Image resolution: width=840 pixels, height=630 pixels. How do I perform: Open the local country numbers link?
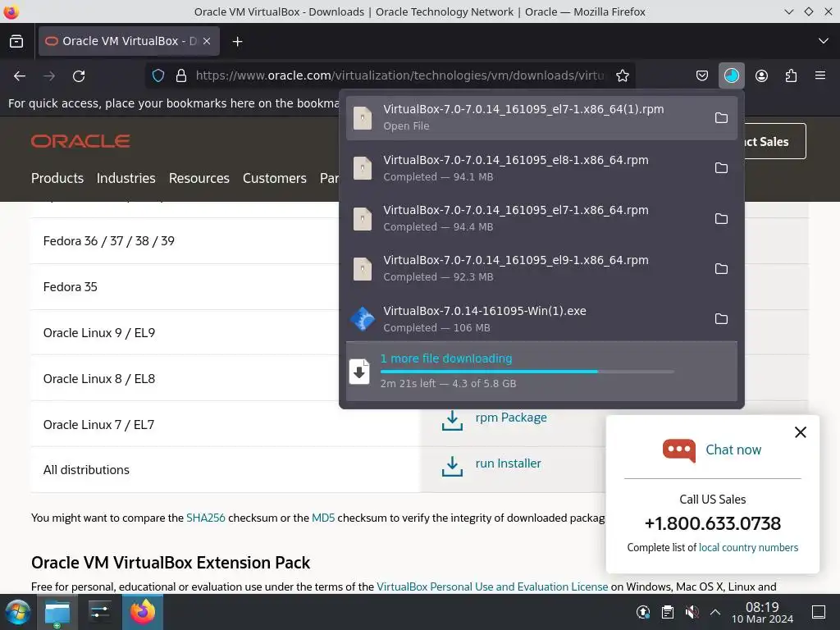pyautogui.click(x=748, y=547)
